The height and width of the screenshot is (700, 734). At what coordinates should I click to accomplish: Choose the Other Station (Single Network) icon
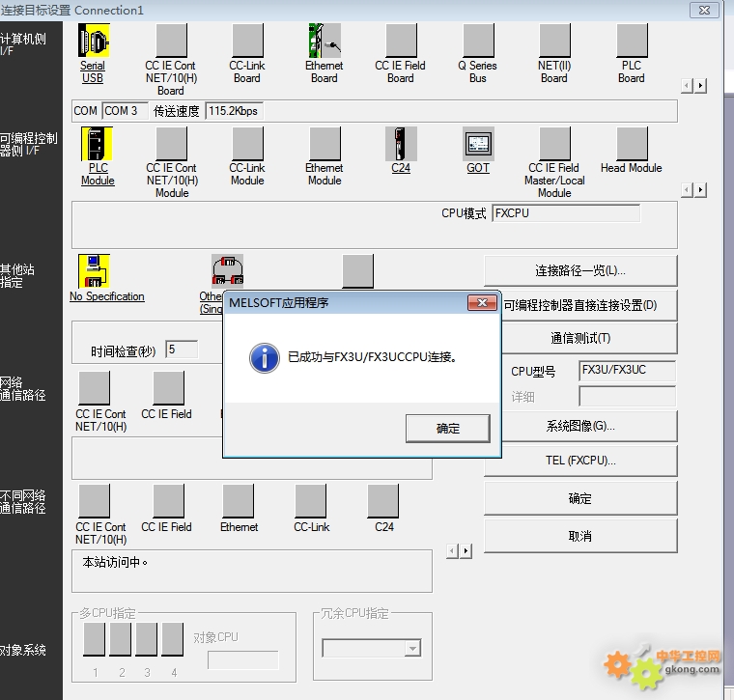pyautogui.click(x=228, y=271)
